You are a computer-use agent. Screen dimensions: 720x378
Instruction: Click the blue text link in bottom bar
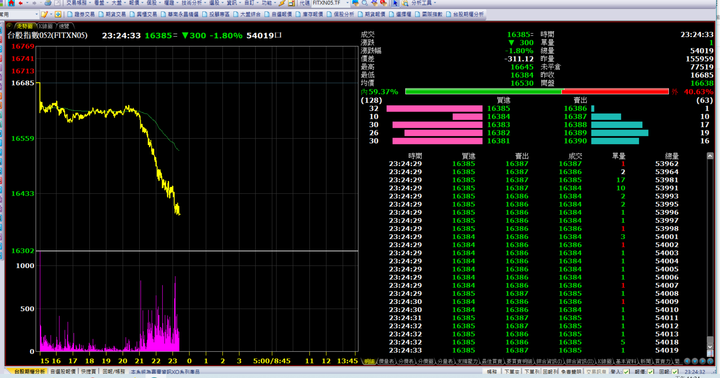point(165,372)
